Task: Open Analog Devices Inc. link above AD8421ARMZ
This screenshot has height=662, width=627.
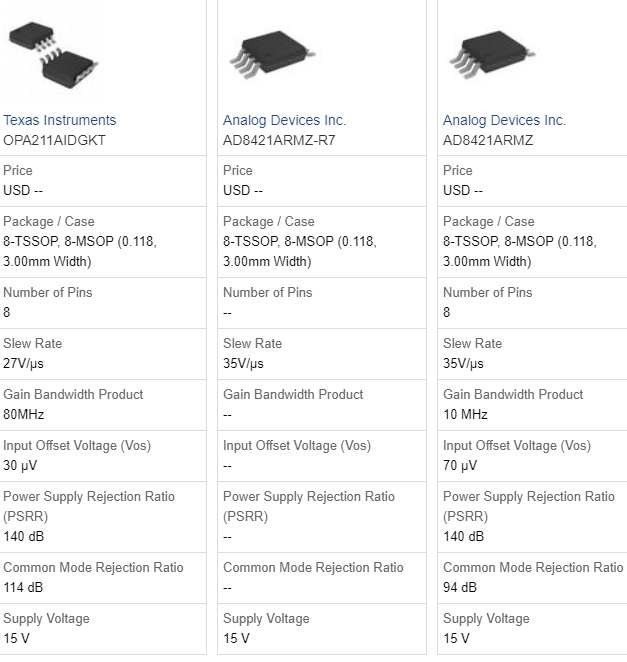Action: coord(504,120)
